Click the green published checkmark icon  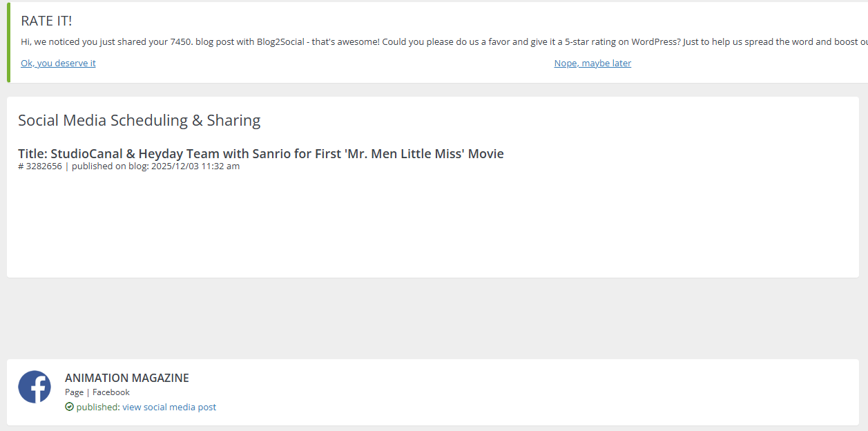point(69,407)
